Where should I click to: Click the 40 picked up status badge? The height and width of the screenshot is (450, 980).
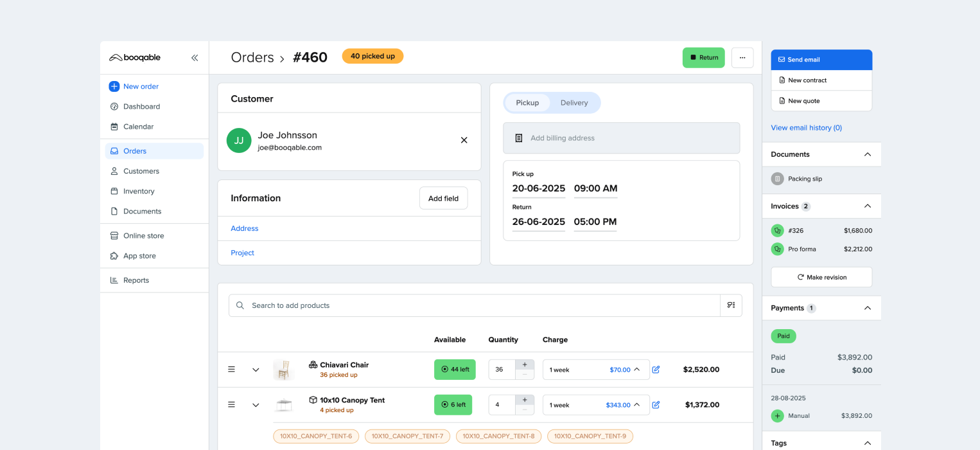coord(372,56)
